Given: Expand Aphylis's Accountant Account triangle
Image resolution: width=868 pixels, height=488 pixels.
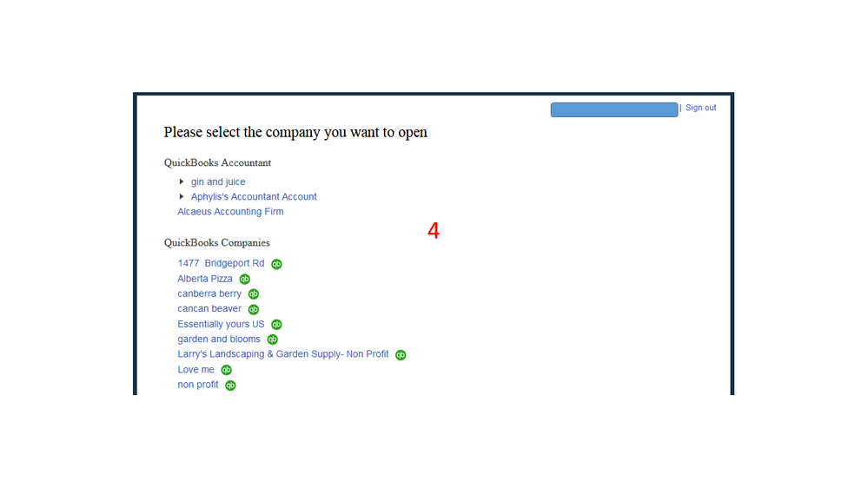Looking at the screenshot, I should 182,196.
